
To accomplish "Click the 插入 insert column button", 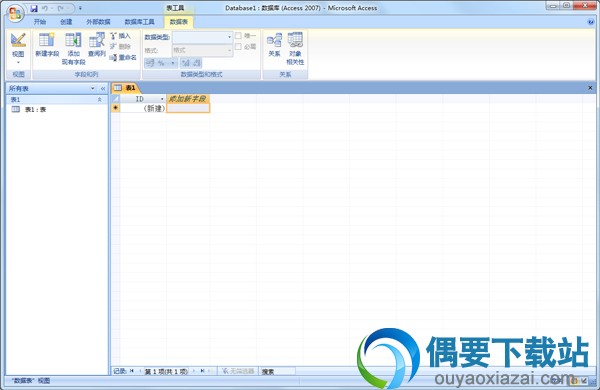I will coord(121,36).
